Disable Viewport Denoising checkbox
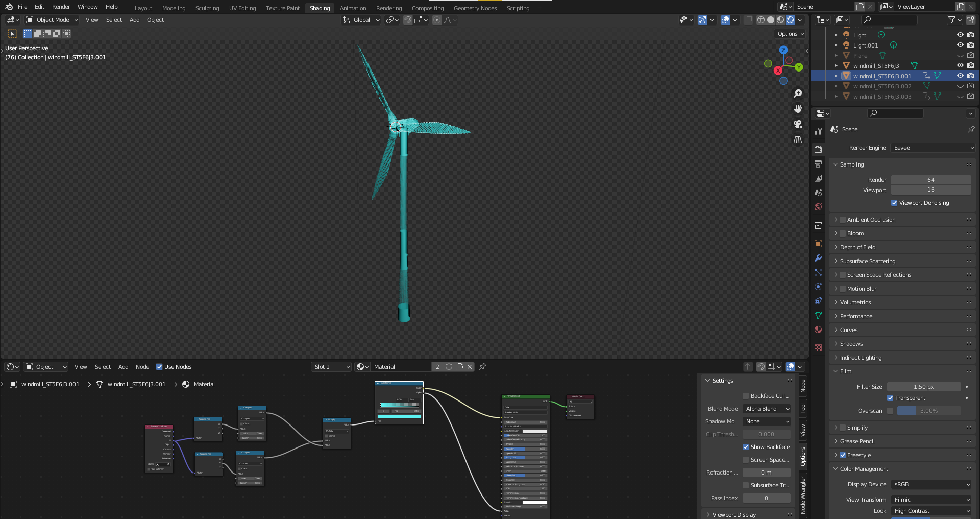This screenshot has width=980, height=519. (894, 203)
